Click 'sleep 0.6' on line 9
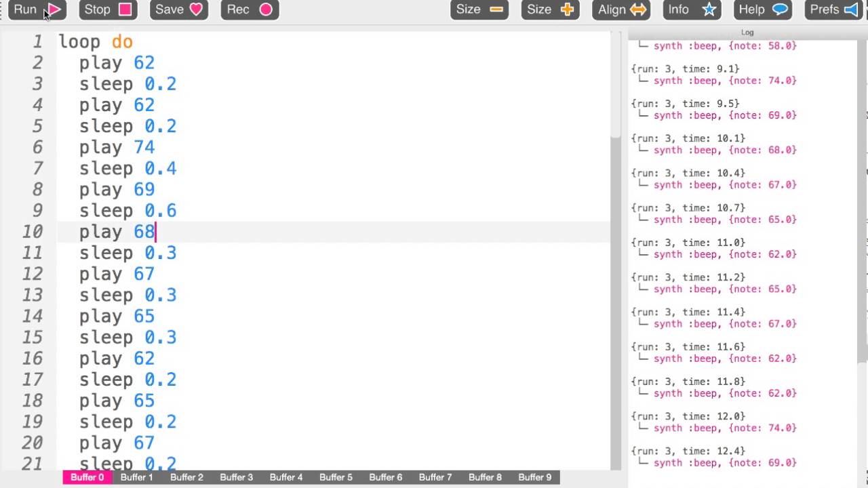The image size is (868, 488). click(127, 210)
